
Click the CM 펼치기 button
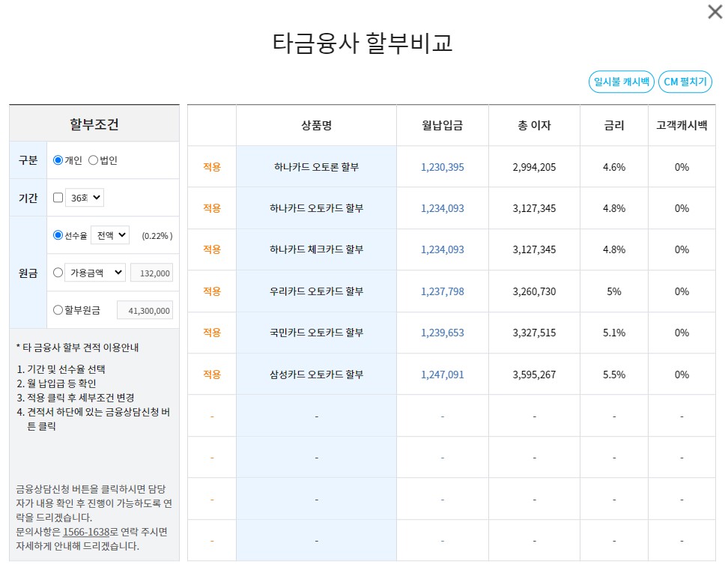point(685,82)
